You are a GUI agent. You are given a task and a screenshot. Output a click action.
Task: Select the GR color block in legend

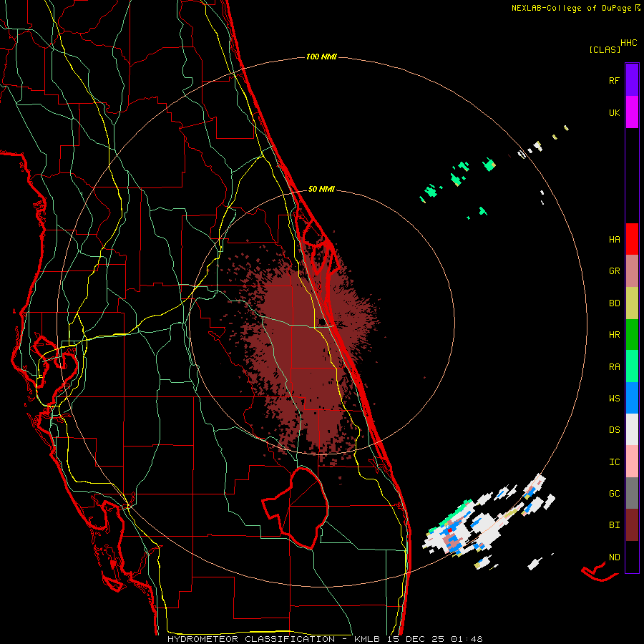click(x=632, y=271)
